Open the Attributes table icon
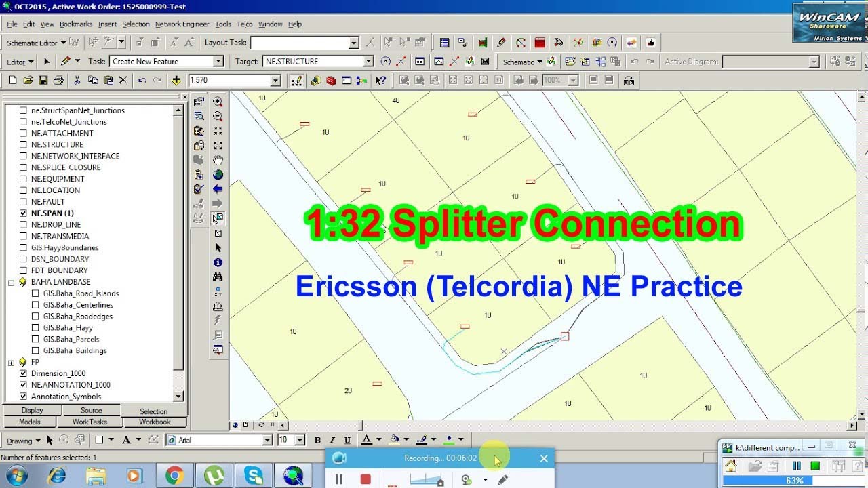Viewport: 868px width, 488px height. click(x=420, y=61)
